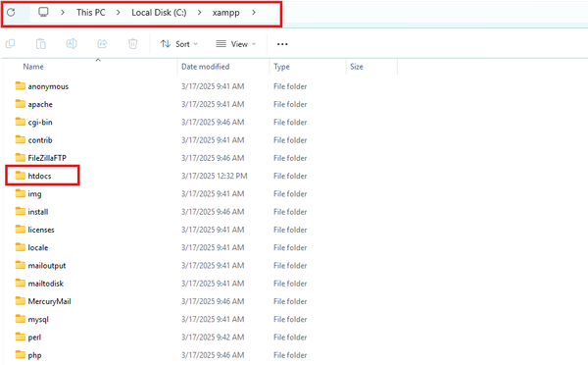This screenshot has height=365, width=588.
Task: Sort by the Name column header
Action: point(33,67)
